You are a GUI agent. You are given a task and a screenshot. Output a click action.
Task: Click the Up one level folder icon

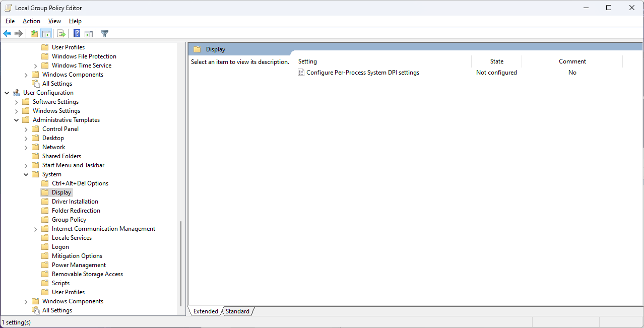coord(34,34)
